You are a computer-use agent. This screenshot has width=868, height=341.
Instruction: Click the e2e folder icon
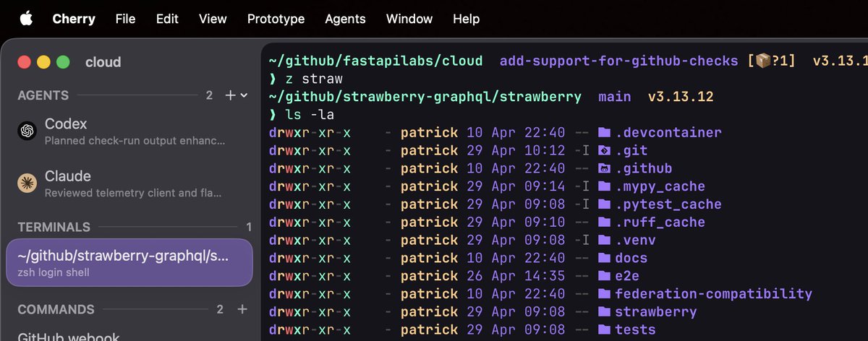604,276
